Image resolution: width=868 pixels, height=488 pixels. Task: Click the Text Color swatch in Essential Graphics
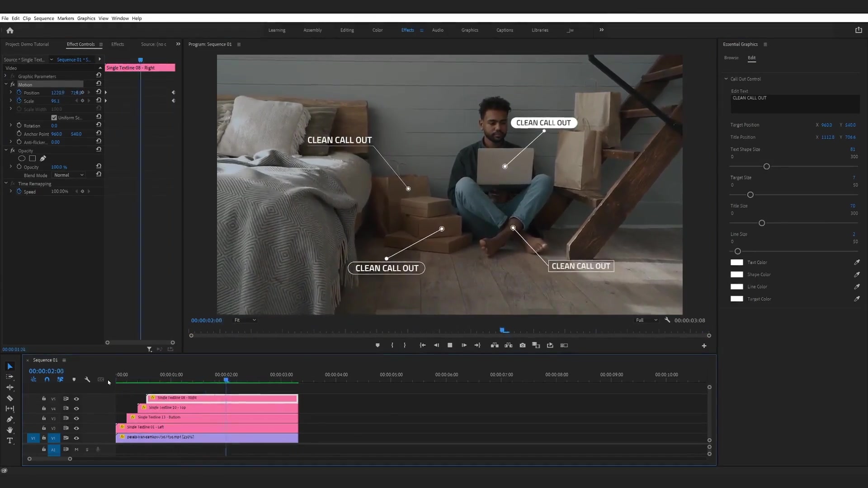point(737,262)
